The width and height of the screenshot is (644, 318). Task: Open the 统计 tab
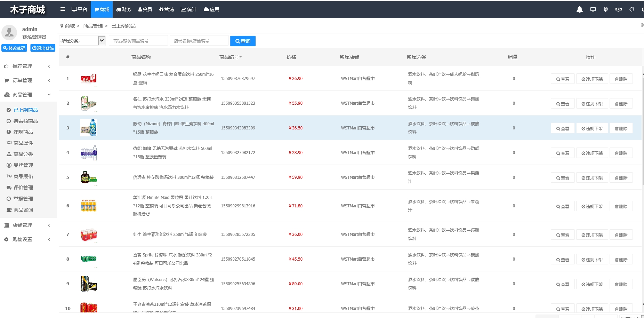pos(189,9)
